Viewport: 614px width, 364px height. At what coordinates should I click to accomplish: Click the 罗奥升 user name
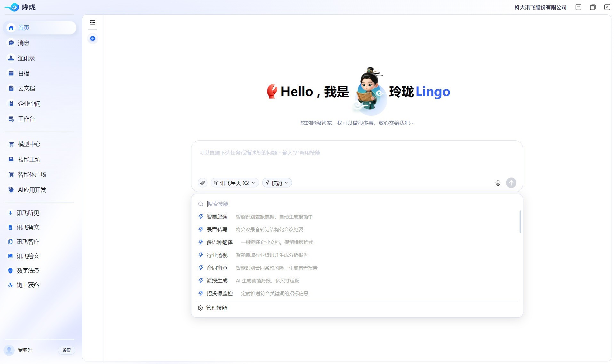pos(25,350)
